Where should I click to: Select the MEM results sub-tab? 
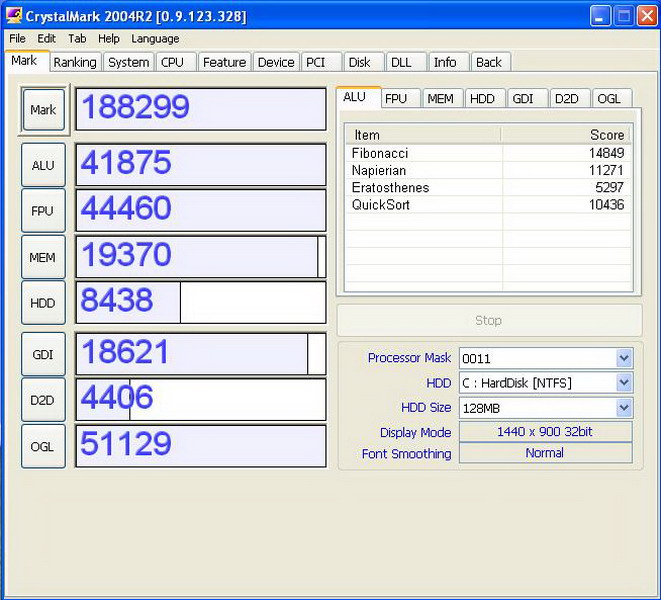click(441, 99)
